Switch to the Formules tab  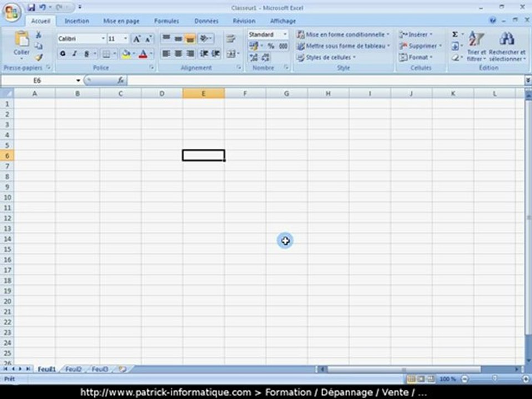[166, 21]
